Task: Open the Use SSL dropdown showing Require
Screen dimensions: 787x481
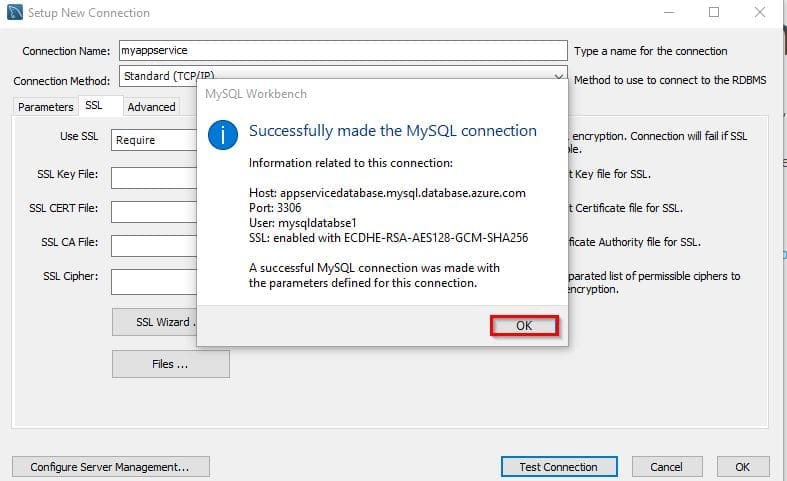Action: tap(154, 140)
